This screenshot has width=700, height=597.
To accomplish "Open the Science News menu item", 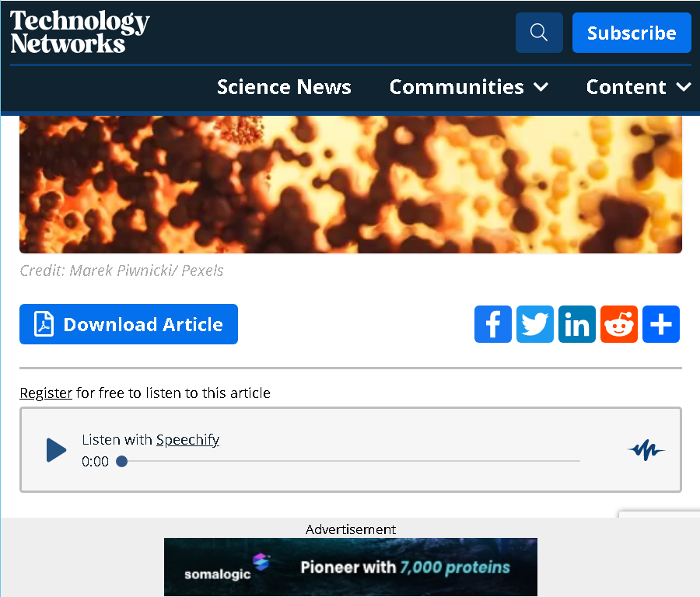I will coord(284,86).
